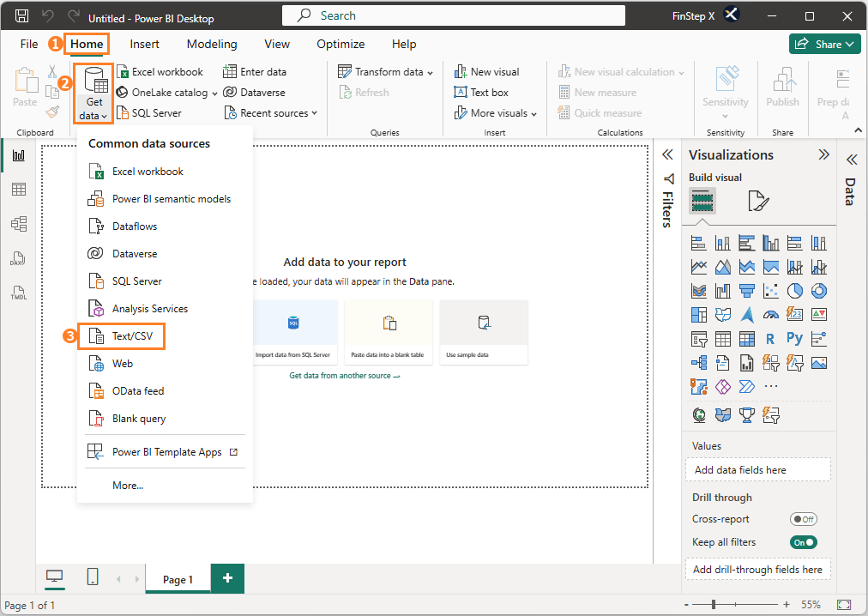This screenshot has width=868, height=616.
Task: Switch to Model view in left sidebar
Action: tap(18, 224)
